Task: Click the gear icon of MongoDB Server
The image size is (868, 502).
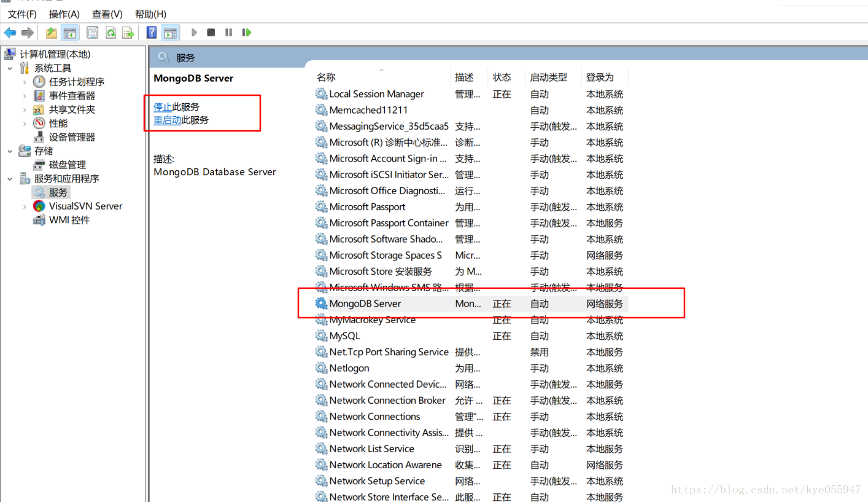Action: click(321, 304)
